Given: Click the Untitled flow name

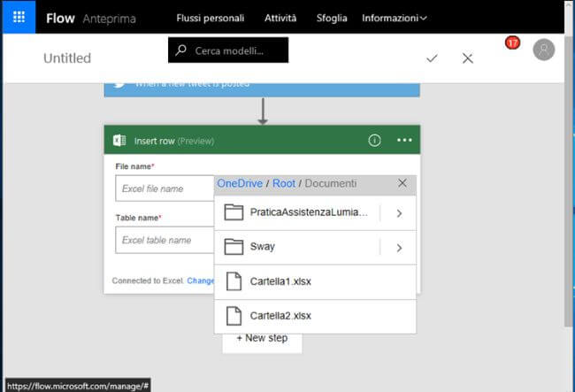Looking at the screenshot, I should [67, 58].
